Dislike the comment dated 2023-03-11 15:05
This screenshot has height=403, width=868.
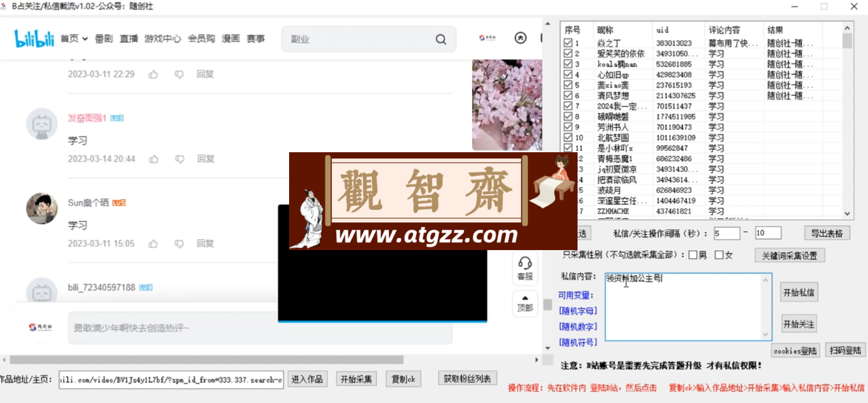[179, 243]
